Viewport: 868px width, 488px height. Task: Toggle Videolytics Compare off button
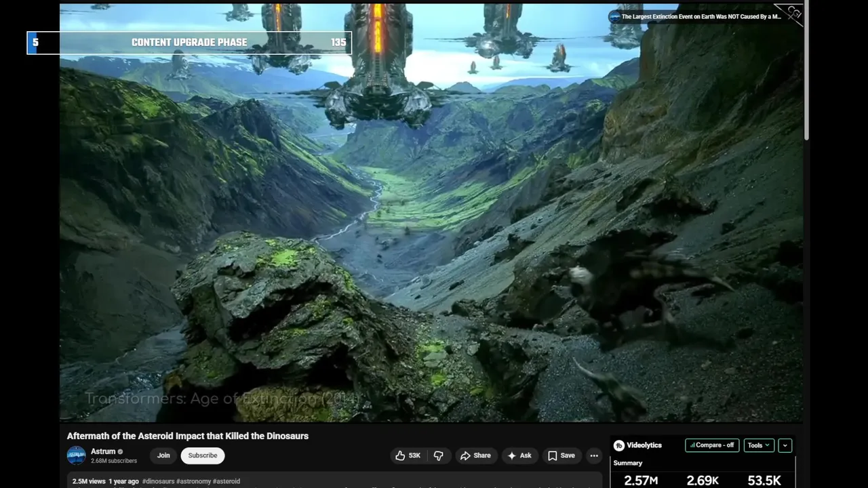(712, 445)
